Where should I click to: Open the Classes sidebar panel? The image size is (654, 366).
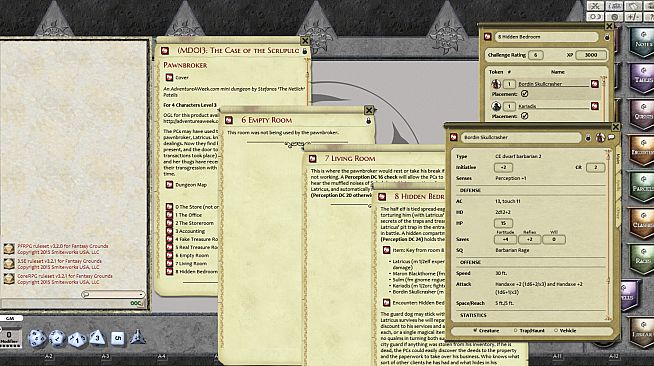click(642, 223)
